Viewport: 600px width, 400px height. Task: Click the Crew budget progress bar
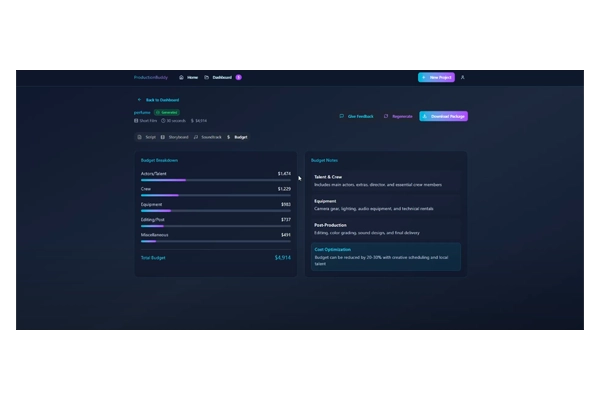tap(216, 195)
